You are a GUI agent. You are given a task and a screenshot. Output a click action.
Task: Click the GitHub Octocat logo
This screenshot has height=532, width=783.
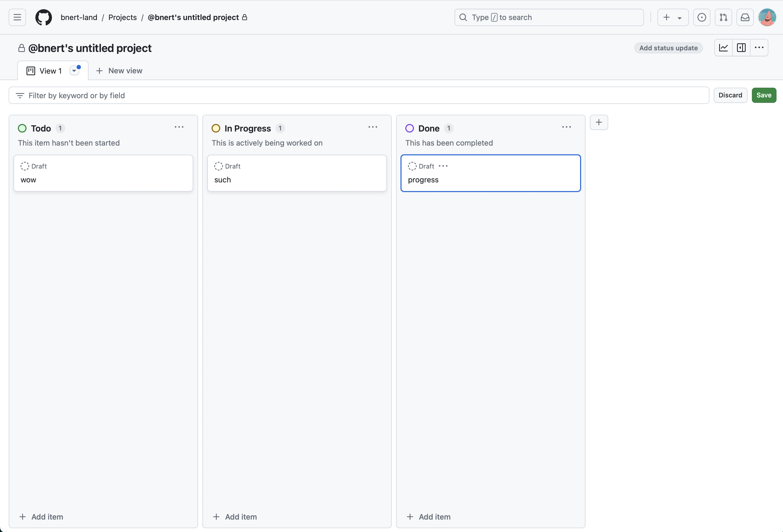pyautogui.click(x=44, y=17)
